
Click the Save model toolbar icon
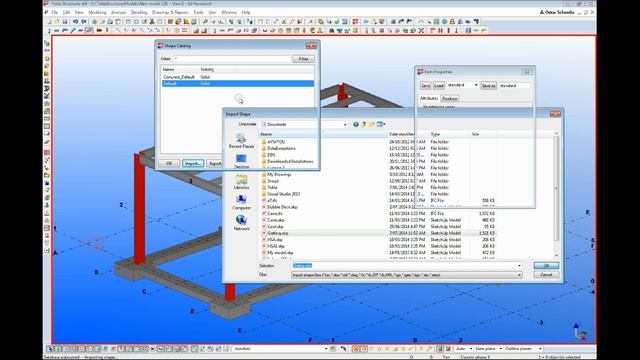(x=65, y=21)
